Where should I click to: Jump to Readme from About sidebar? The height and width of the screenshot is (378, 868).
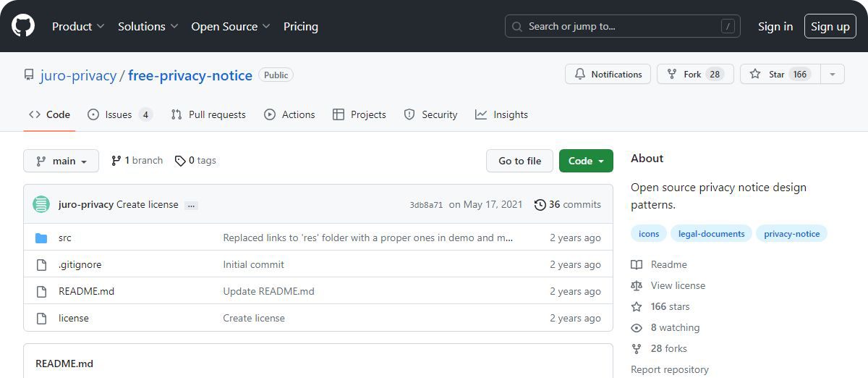coord(669,264)
